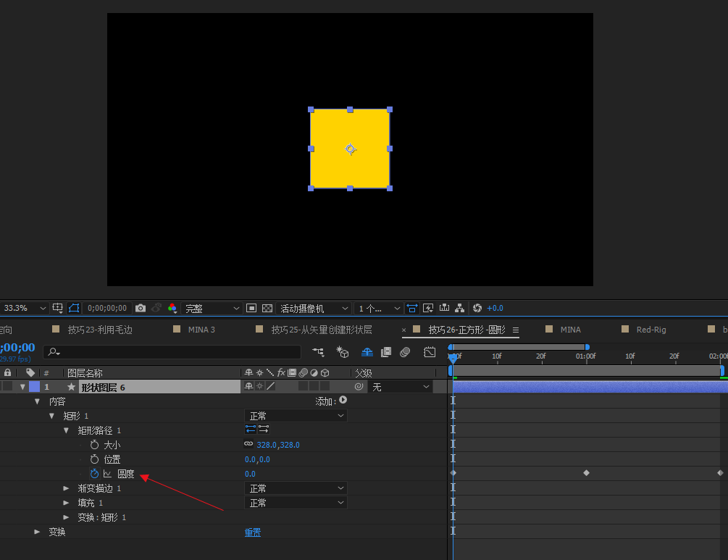Click the timeline layer search field
This screenshot has width=728, height=560.
172,352
